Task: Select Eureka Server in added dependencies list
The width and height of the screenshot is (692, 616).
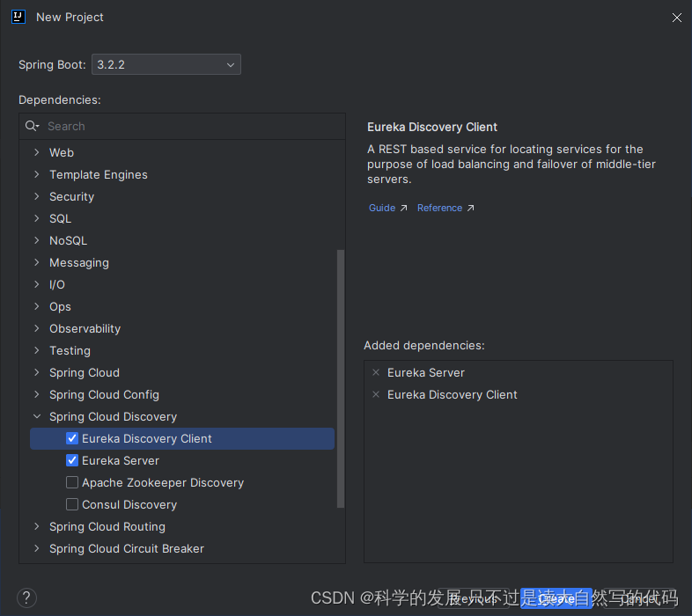Action: [x=426, y=372]
